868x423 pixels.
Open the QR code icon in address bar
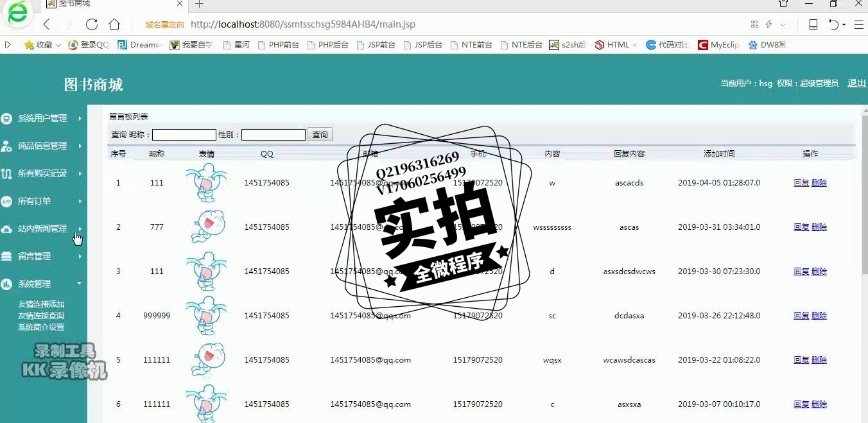tap(754, 24)
